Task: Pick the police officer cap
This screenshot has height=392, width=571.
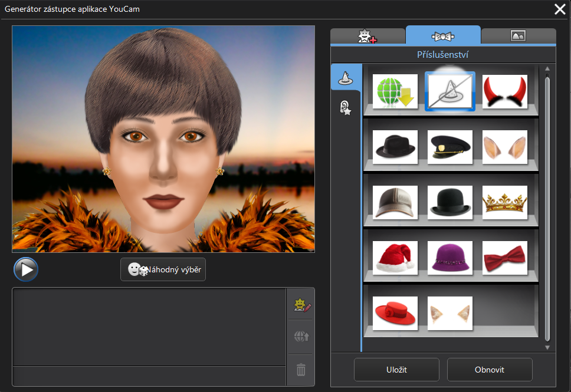Action: (449, 147)
